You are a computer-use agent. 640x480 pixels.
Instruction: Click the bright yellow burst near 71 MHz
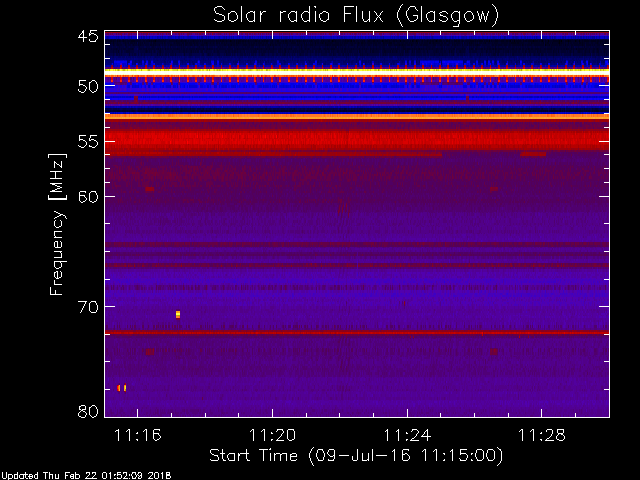pyautogui.click(x=178, y=314)
